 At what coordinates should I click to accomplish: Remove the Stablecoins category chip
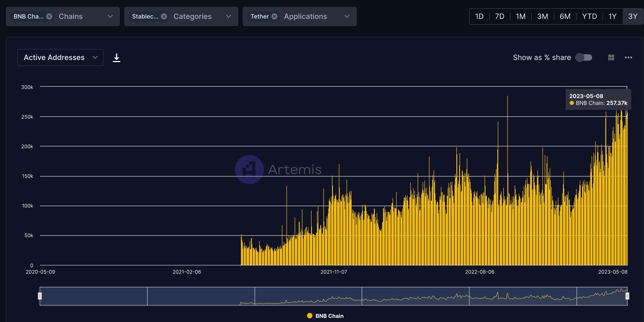pyautogui.click(x=164, y=16)
